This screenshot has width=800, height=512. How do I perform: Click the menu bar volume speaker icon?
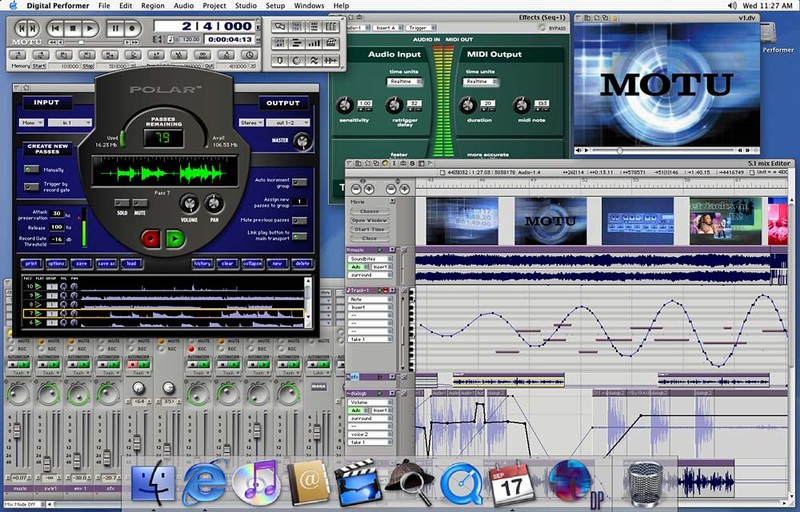pyautogui.click(x=732, y=6)
